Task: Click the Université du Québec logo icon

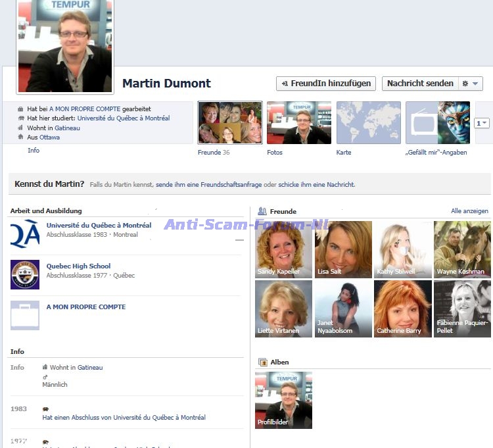Action: [25, 234]
